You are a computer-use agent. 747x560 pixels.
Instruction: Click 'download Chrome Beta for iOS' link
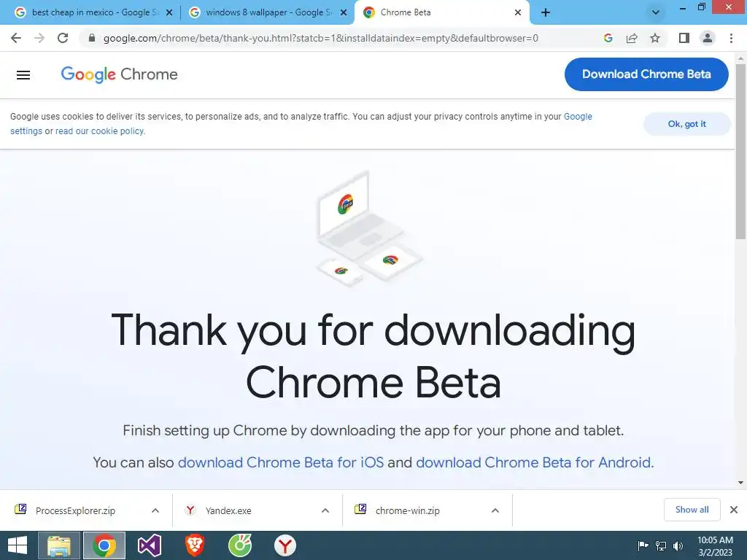pos(281,462)
